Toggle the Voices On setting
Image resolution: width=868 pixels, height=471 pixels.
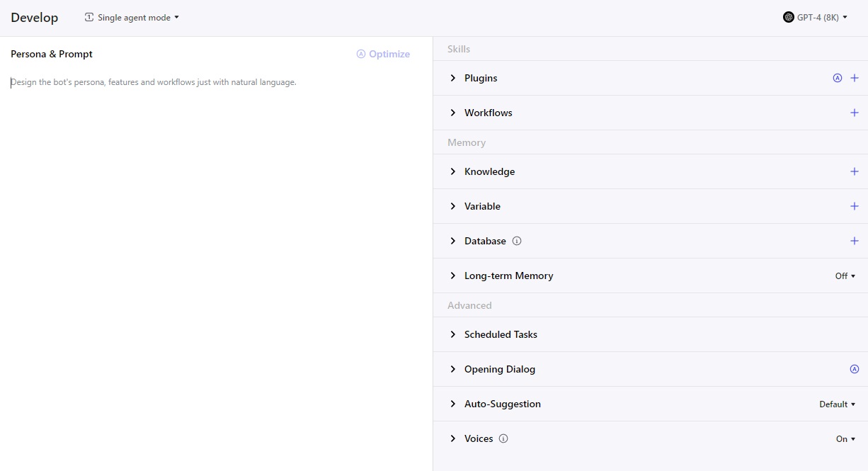pos(845,439)
